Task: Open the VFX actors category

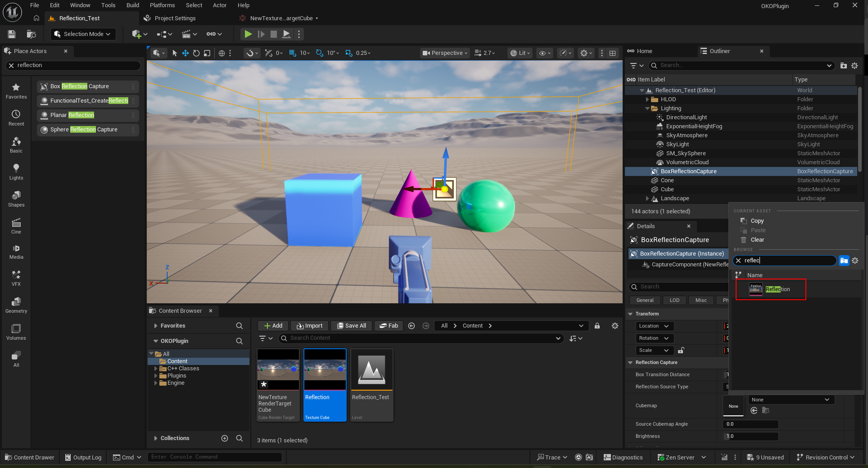Action: pos(16,278)
